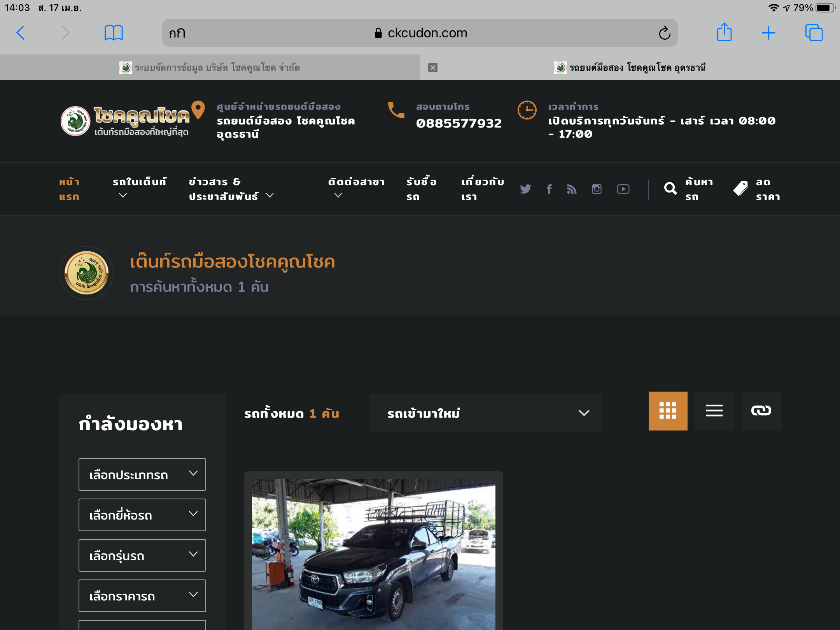The image size is (840, 630).
Task: Open the Instagram icon link
Action: click(597, 189)
